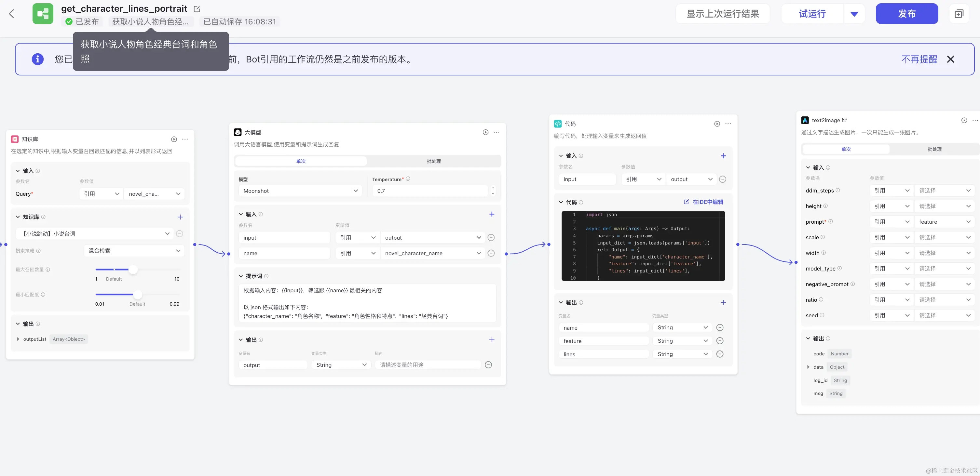980x476 pixels.
Task: Expand the outputList tree item
Action: (x=18, y=339)
